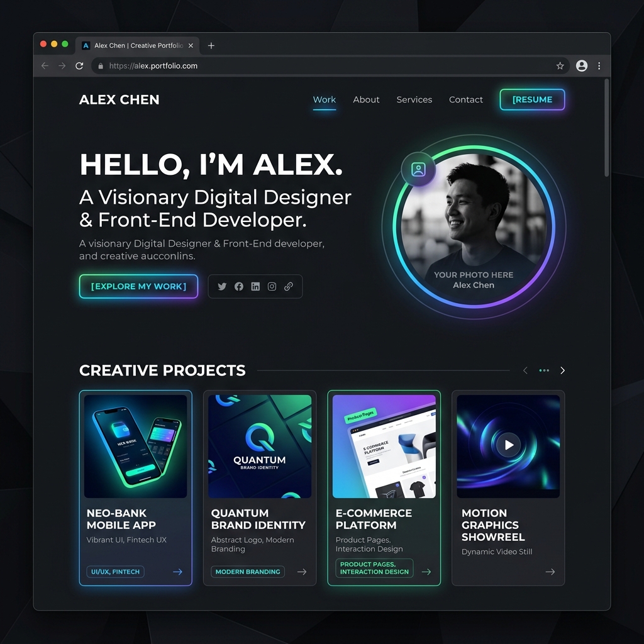The image size is (644, 644).
Task: Open Quantum Brand Identity card arrow
Action: coord(302,572)
